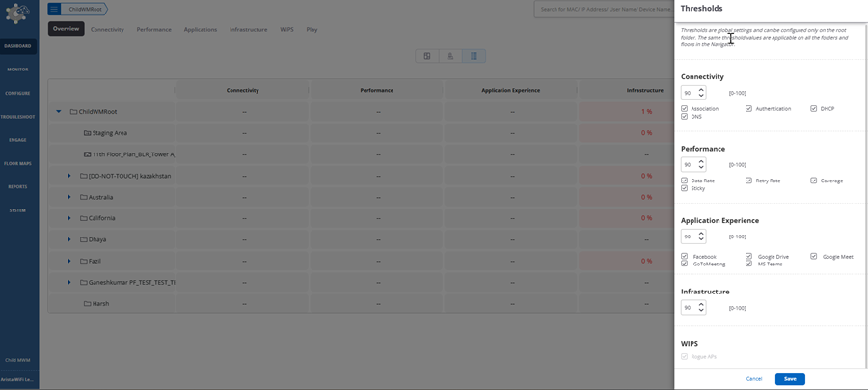The height and width of the screenshot is (390, 868).
Task: Select the topology view icon
Action: pyautogui.click(x=450, y=56)
